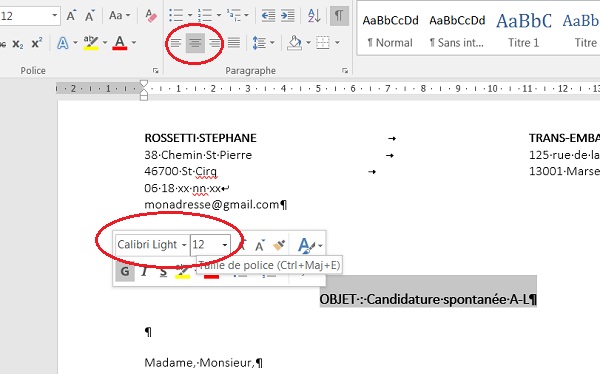
Task: Click the borders icon in Paragraphe group
Action: (323, 43)
